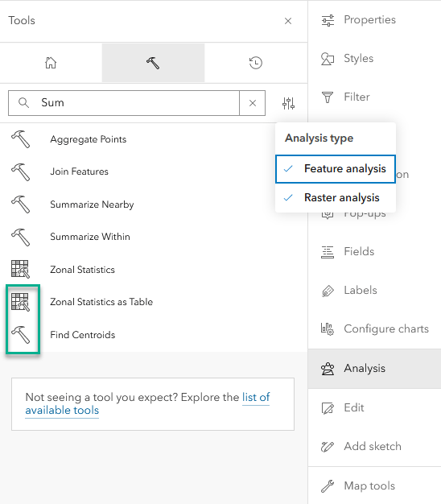
Task: Switch to the hammer Tools tab
Action: pyautogui.click(x=153, y=63)
